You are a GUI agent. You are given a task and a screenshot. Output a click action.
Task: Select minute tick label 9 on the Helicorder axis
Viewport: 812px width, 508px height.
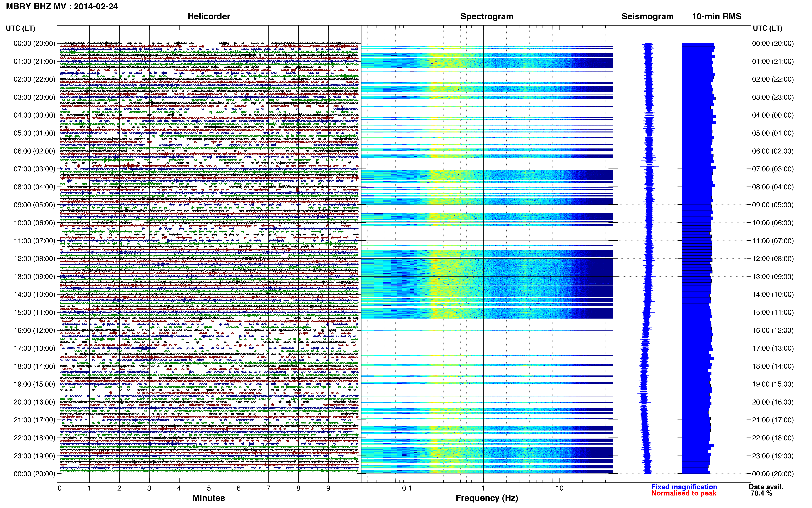[x=328, y=488]
